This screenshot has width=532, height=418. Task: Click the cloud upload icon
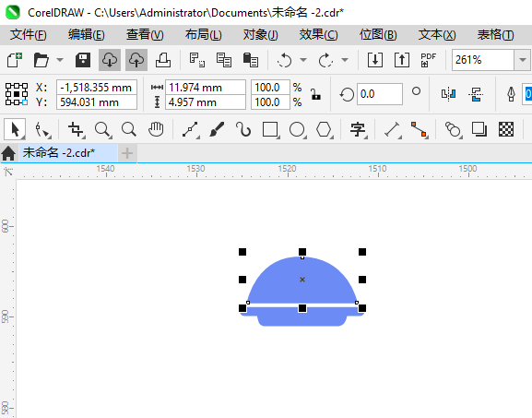tap(136, 60)
